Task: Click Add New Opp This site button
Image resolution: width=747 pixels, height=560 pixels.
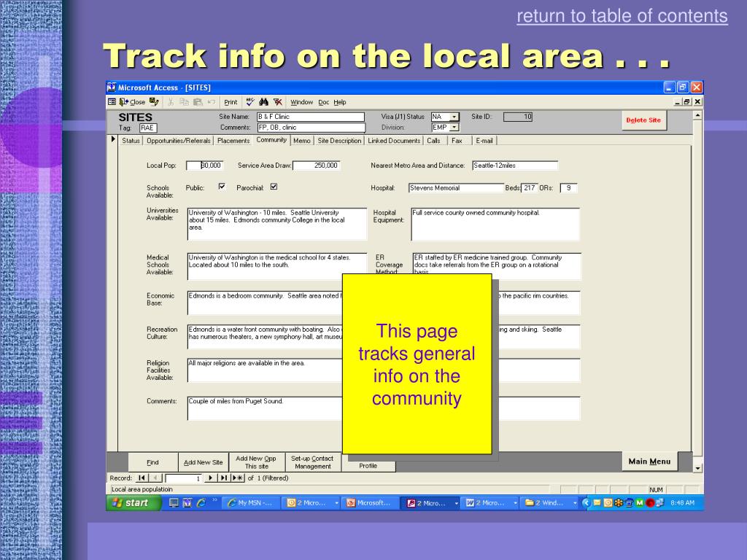Action: coord(256,462)
